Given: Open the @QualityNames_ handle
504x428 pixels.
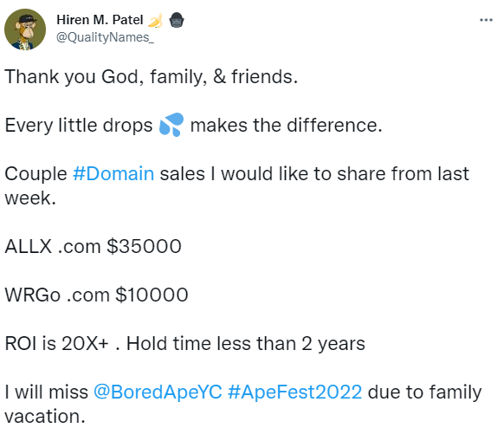Looking at the screenshot, I should [x=105, y=37].
